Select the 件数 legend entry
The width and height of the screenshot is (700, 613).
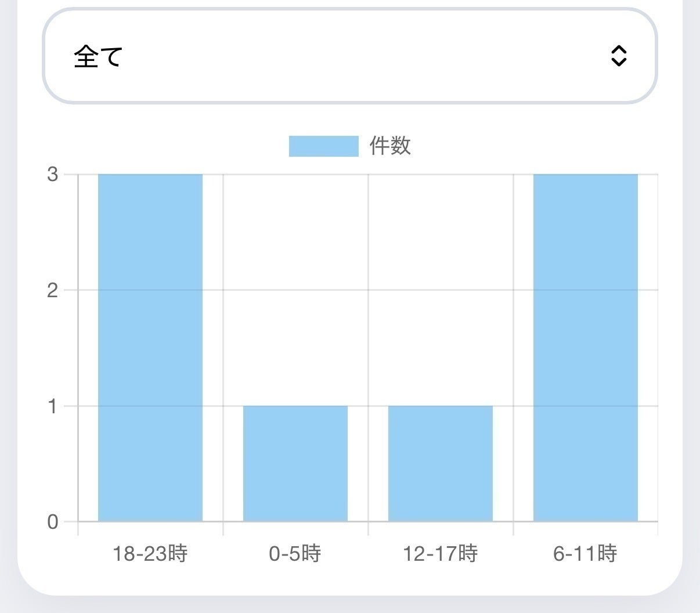click(x=390, y=146)
